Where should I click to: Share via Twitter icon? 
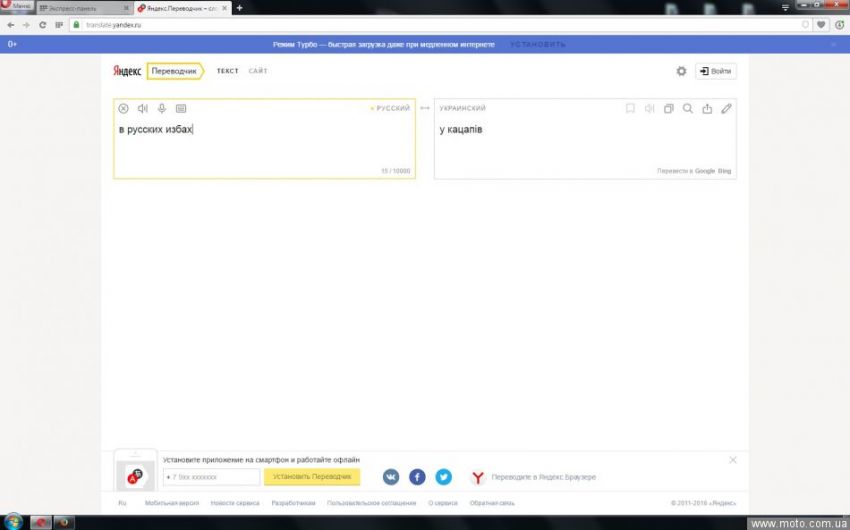443,477
